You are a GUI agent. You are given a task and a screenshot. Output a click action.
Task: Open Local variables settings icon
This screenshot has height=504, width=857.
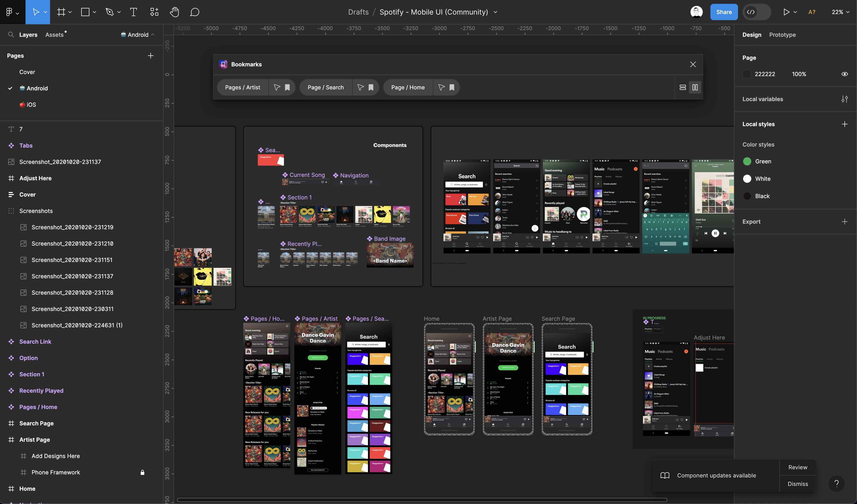point(845,99)
